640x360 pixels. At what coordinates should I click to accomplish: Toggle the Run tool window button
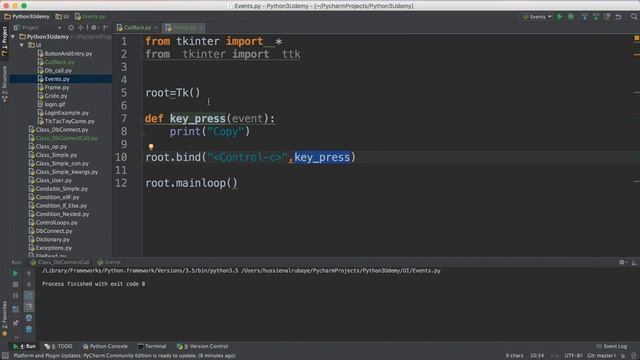[x=24, y=347]
